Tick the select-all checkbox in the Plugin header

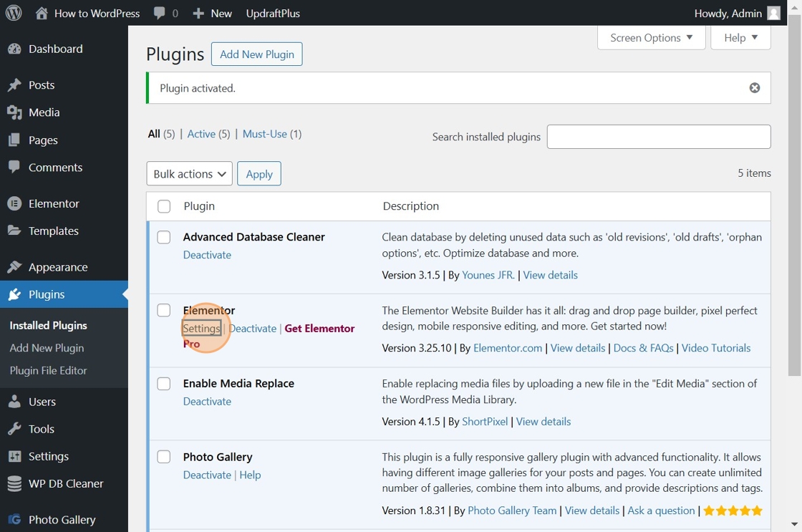tap(164, 206)
